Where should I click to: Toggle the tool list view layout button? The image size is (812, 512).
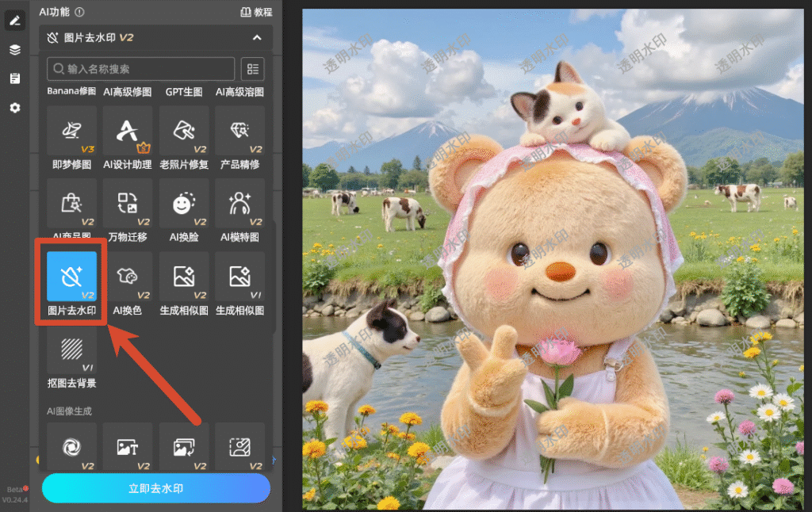253,69
